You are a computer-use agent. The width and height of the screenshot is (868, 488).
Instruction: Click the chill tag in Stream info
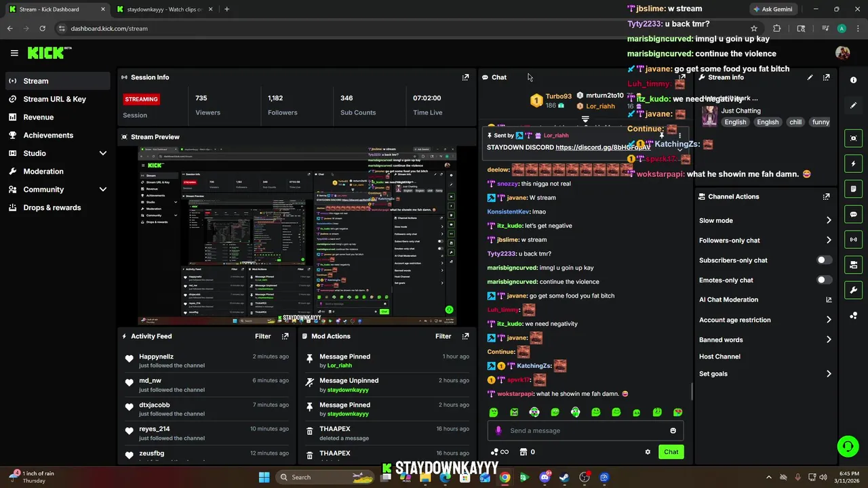pyautogui.click(x=795, y=122)
